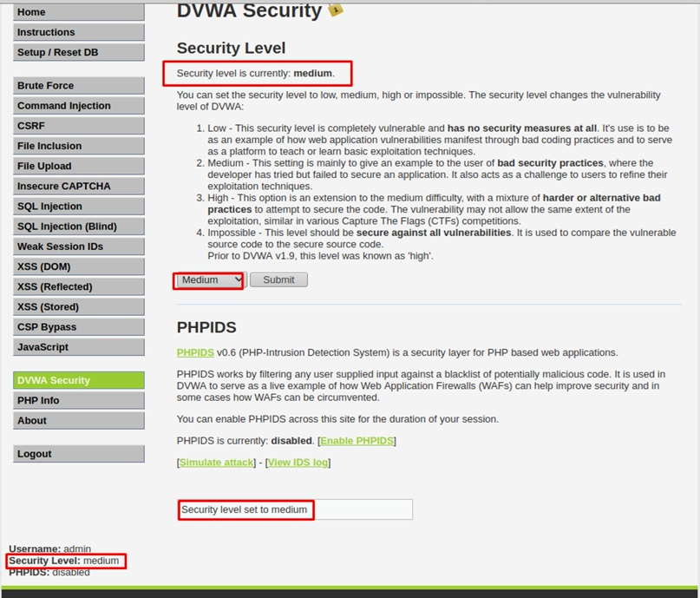The width and height of the screenshot is (700, 598).
Task: Click the 'Security Level' heading
Action: tap(232, 48)
